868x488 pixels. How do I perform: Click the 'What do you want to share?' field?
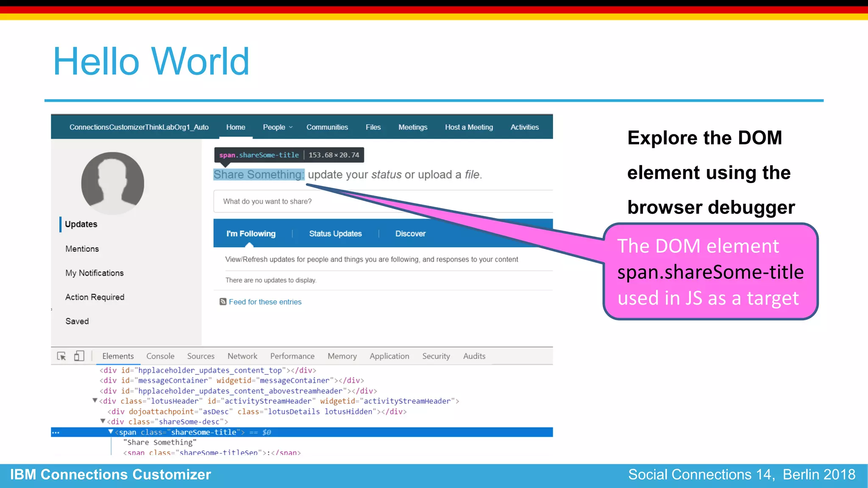383,201
